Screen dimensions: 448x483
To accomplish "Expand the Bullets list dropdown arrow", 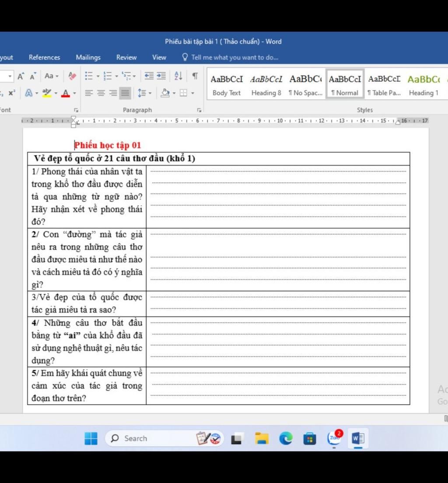I will point(98,76).
